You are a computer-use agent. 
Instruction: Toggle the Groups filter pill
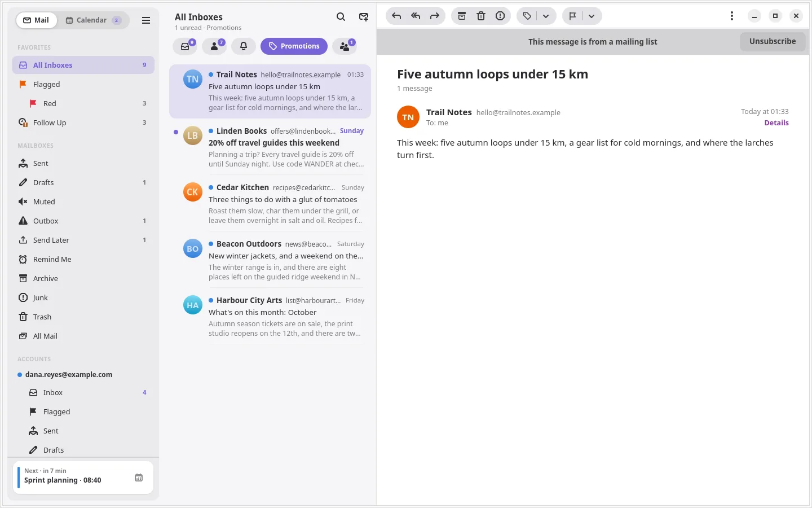(x=345, y=46)
